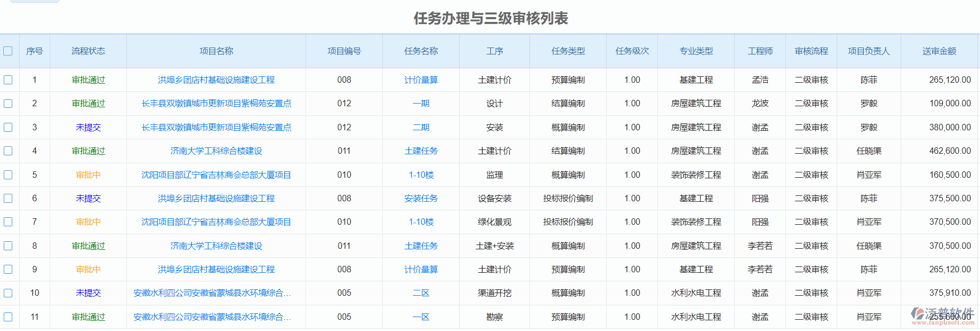
Task: Tick the select-all checkbox in table header
Action: click(x=8, y=51)
